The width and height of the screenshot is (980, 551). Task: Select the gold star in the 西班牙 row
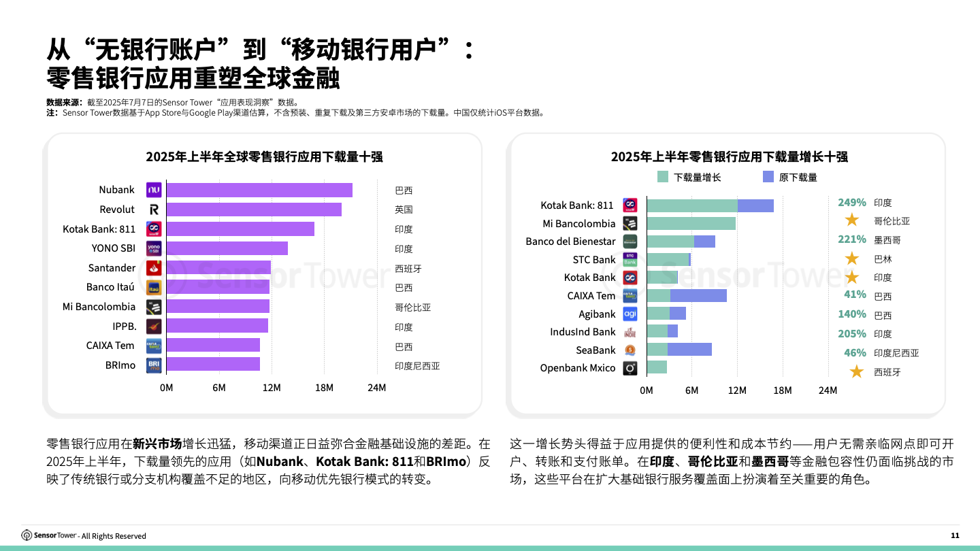856,371
